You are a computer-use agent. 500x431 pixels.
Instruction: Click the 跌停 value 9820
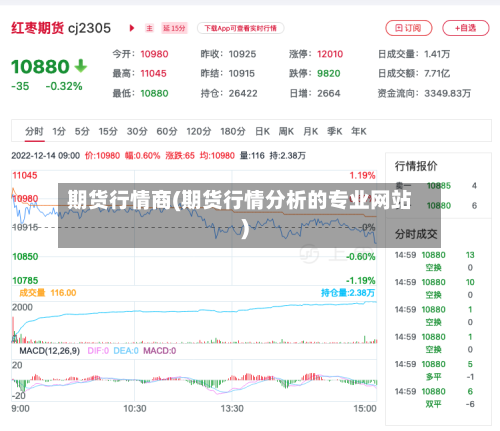(x=329, y=73)
